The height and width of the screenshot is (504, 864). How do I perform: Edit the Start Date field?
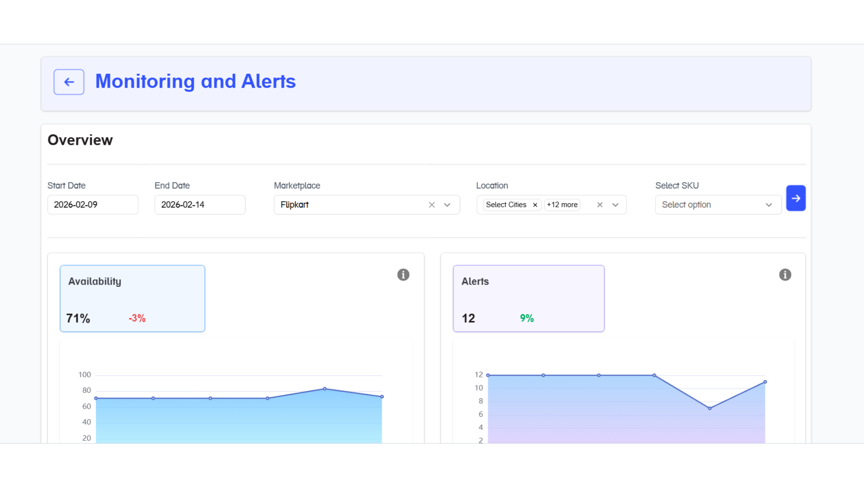(x=92, y=205)
